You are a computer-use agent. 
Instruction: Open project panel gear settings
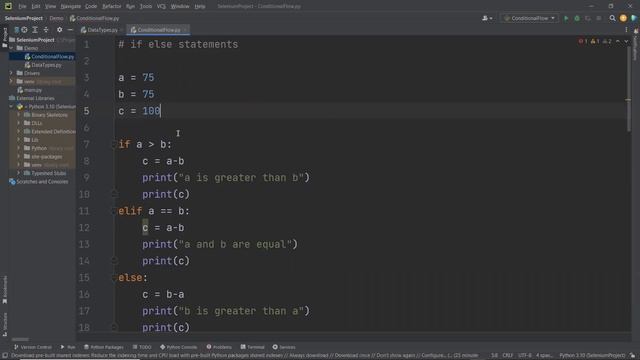(x=60, y=30)
